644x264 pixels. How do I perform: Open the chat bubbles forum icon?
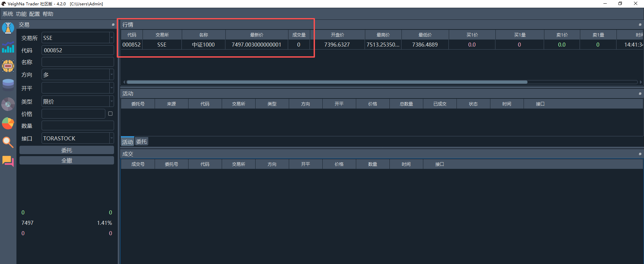[8, 161]
